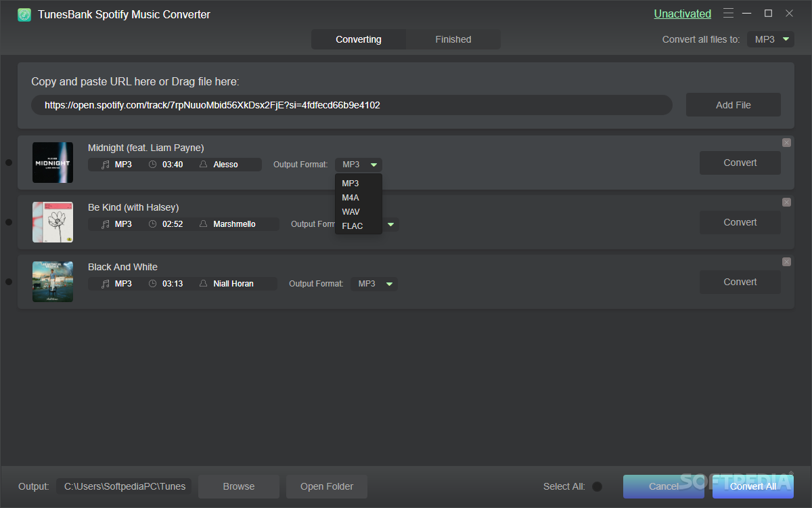Click the song title Be Kind (with Halsey)
This screenshot has width=812, height=508.
133,207
